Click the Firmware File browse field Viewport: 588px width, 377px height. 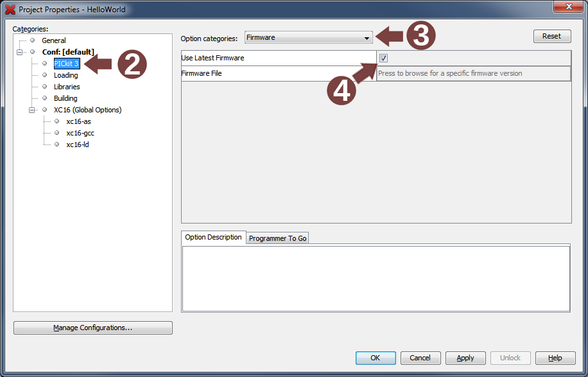point(473,73)
